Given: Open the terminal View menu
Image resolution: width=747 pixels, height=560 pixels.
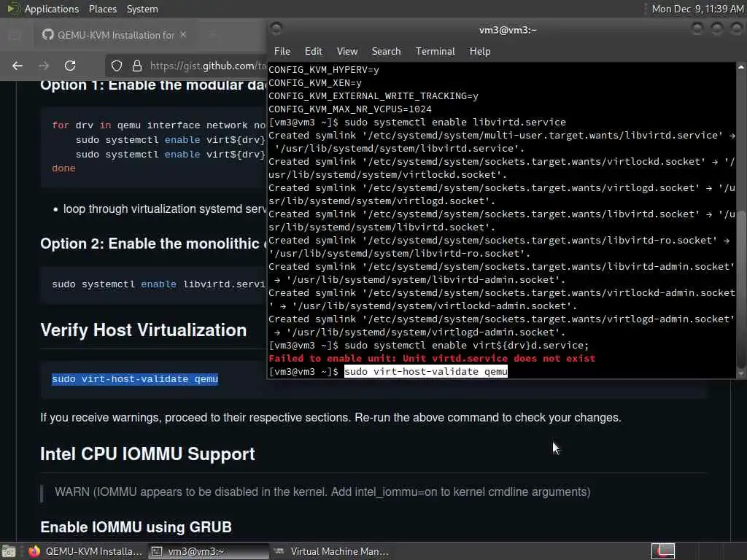Looking at the screenshot, I should tap(347, 51).
